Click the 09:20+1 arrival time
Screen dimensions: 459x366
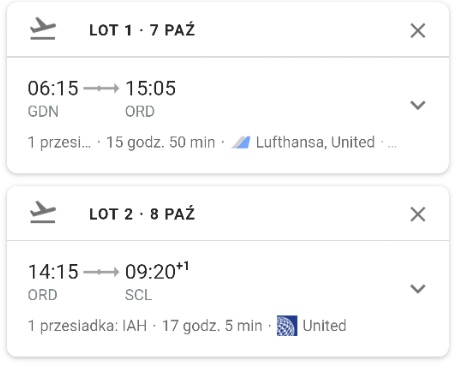click(157, 271)
